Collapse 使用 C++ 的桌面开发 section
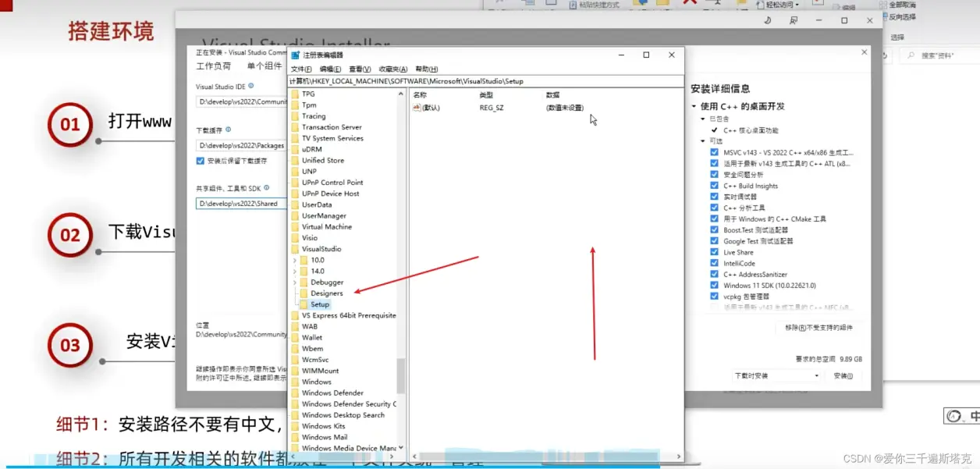980x469 pixels. 693,106
